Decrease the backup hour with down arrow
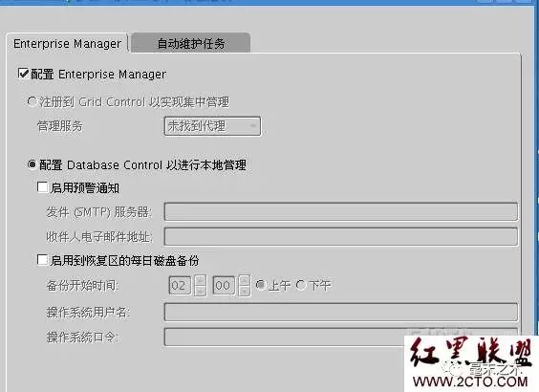Viewport: 539px width, 392px height. pos(201,291)
